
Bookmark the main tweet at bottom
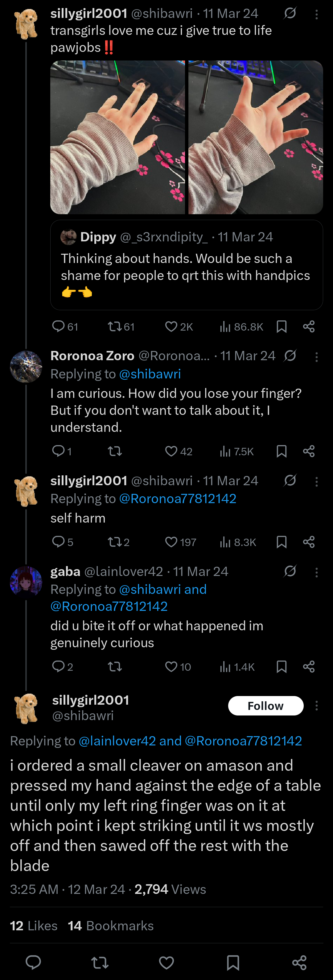pos(233,962)
